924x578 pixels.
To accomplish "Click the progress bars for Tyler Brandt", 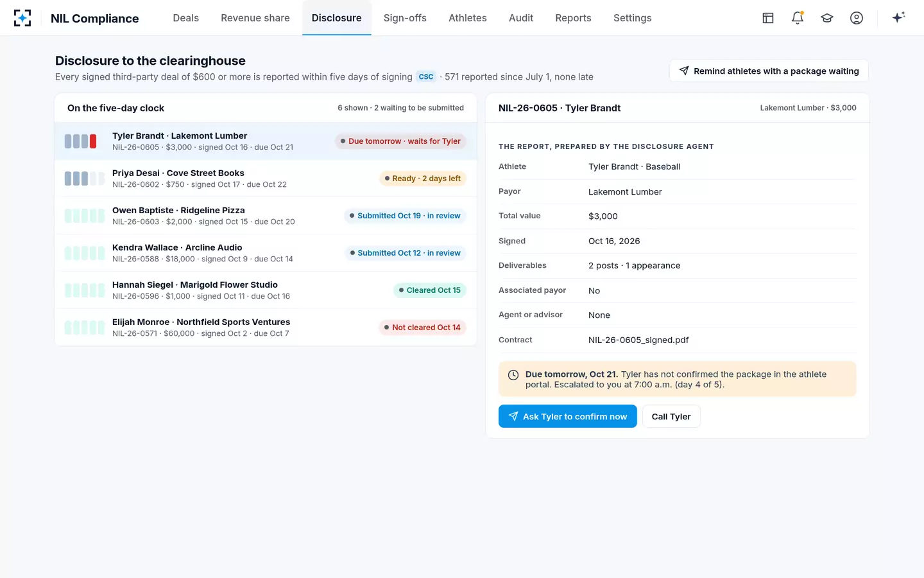I will click(x=81, y=141).
